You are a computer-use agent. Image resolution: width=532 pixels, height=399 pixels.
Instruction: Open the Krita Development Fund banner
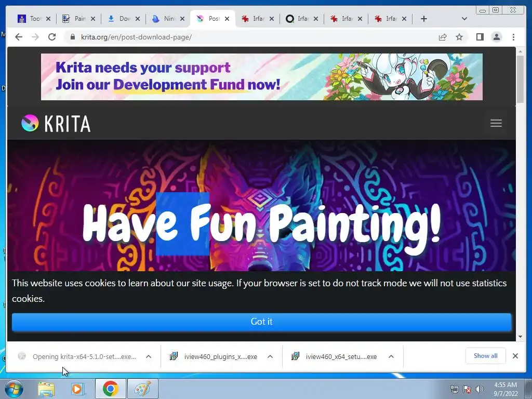point(262,77)
